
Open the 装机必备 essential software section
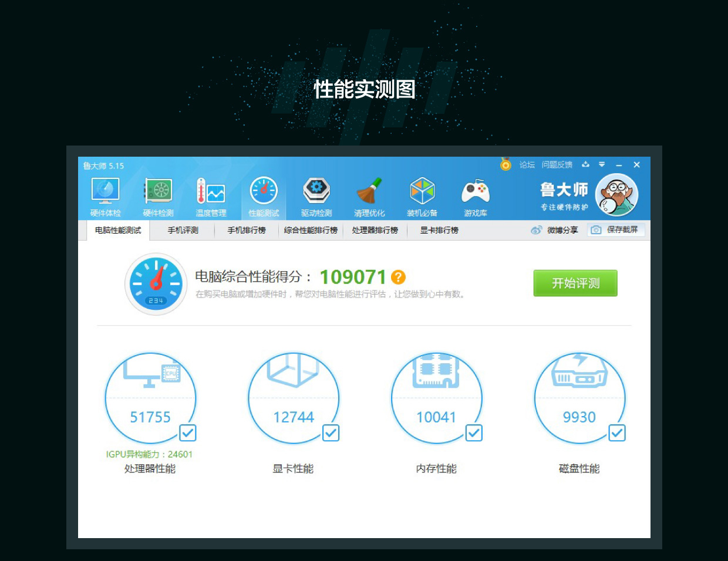[422, 197]
